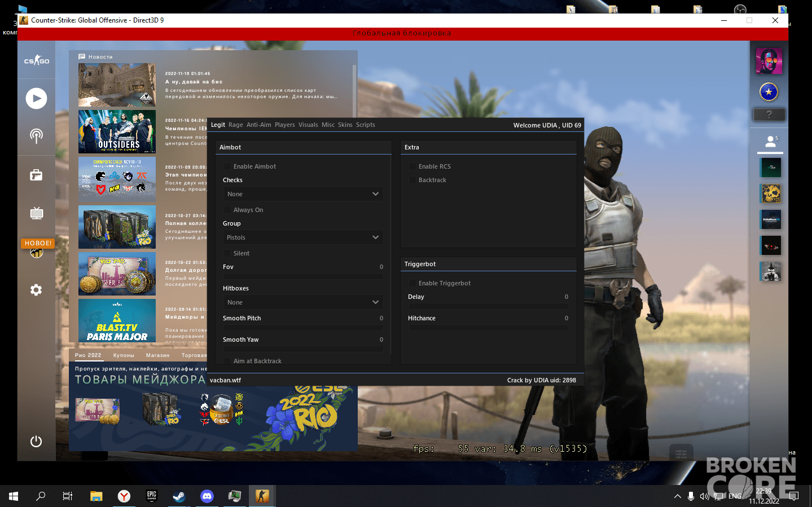
Task: Open the inventory briefcase icon
Action: [36, 175]
